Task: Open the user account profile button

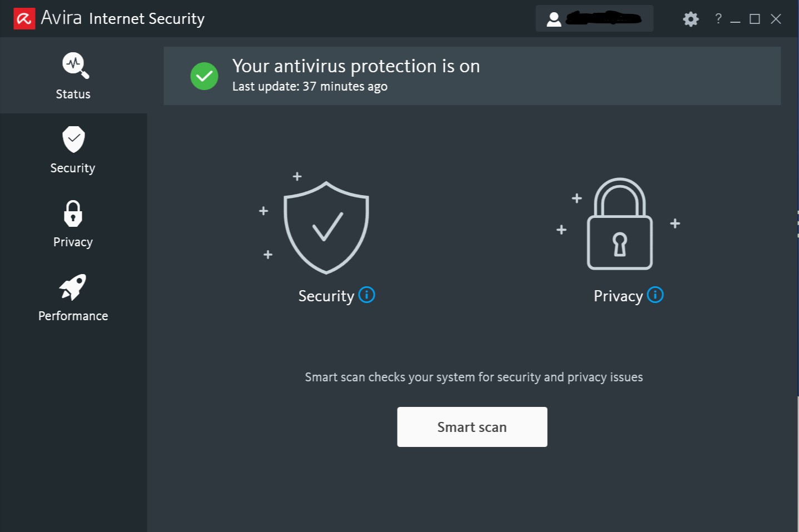Action: (x=594, y=19)
